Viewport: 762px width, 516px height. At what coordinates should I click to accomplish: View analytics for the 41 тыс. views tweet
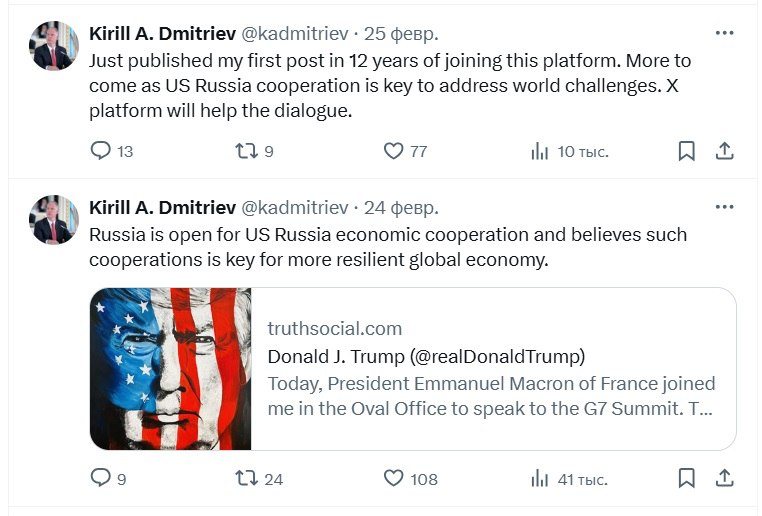tap(540, 478)
